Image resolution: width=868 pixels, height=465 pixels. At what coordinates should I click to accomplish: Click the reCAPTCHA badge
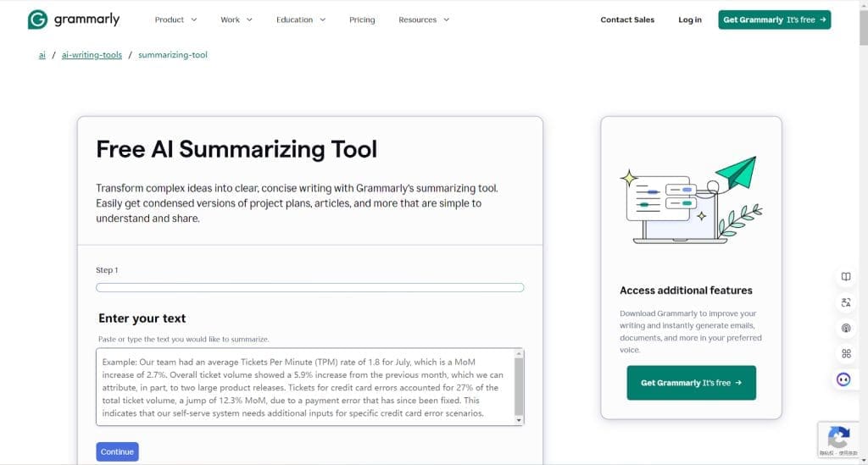coord(839,440)
